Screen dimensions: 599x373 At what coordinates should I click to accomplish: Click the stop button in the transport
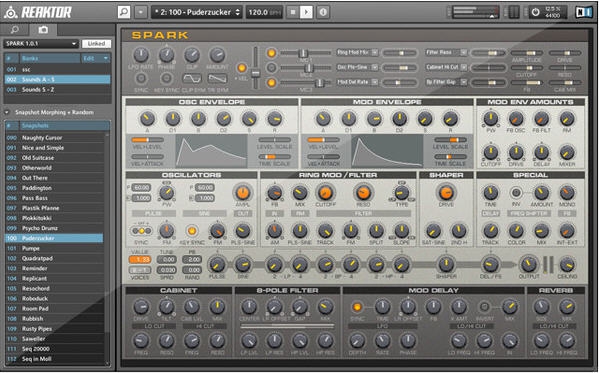tap(293, 12)
